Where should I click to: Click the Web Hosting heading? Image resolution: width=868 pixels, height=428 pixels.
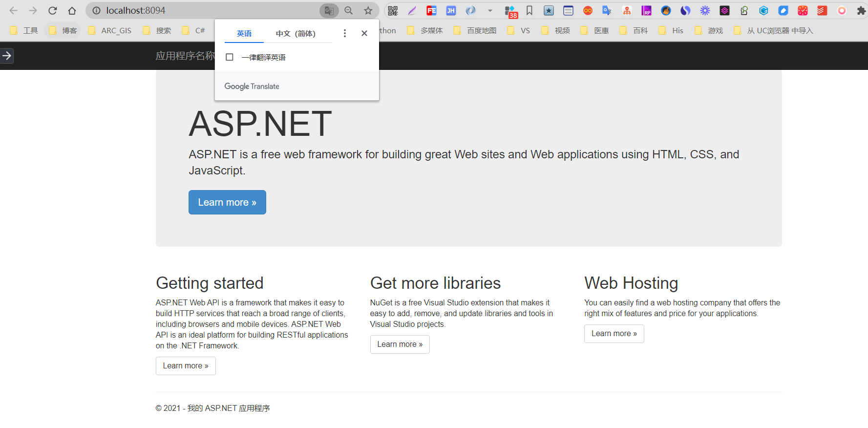click(631, 283)
